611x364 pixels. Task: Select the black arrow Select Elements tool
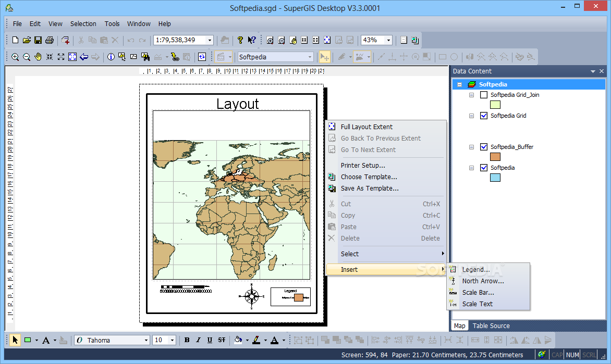pyautogui.click(x=15, y=340)
